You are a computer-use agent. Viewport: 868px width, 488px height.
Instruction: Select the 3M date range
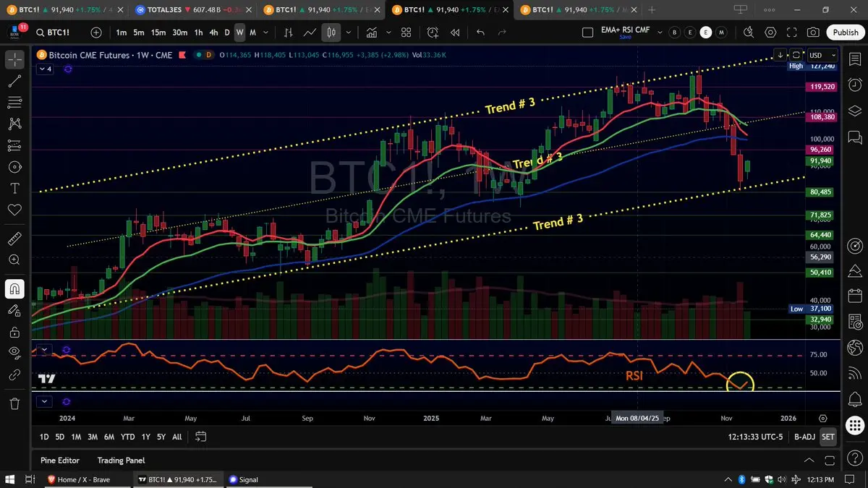click(x=93, y=437)
